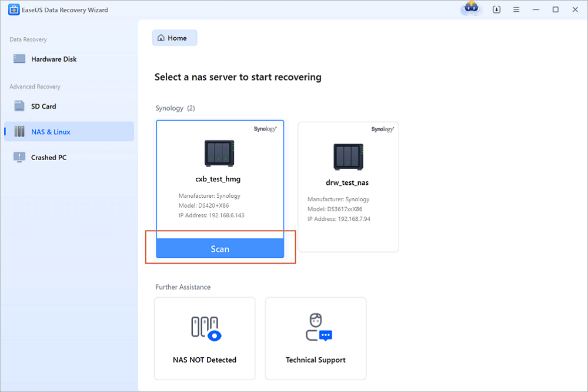
Task: Click the download/import icon in title bar
Action: [x=496, y=10]
